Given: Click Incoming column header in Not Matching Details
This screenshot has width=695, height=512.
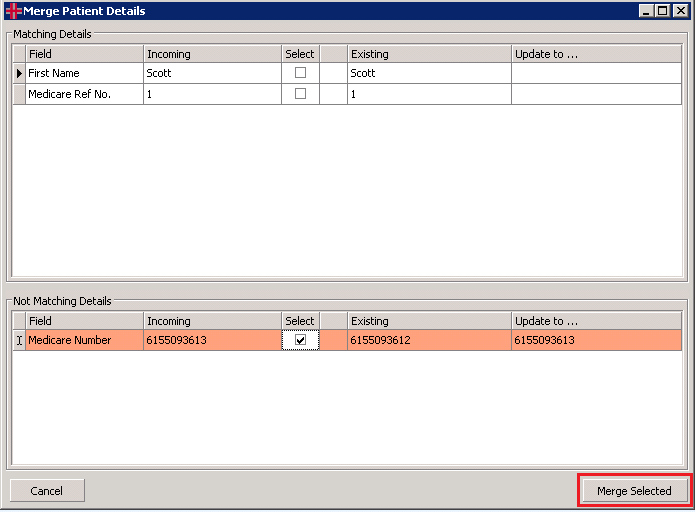Looking at the screenshot, I should coord(212,320).
